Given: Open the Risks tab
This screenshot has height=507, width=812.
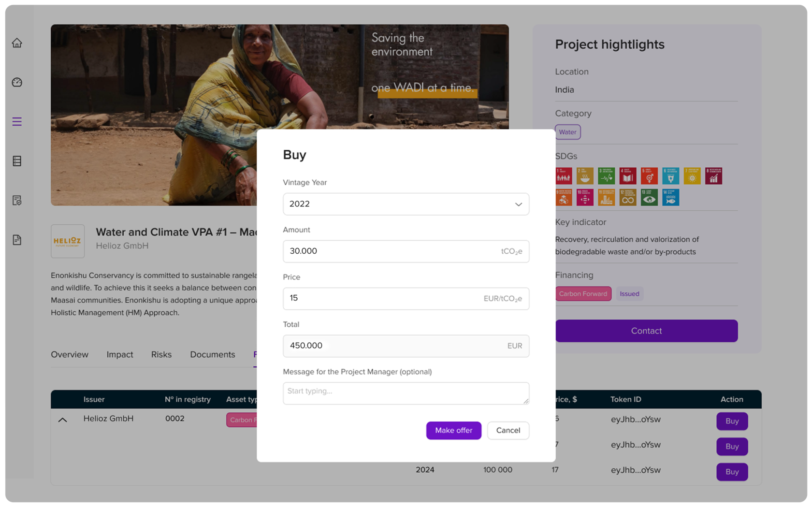Looking at the screenshot, I should coord(161,354).
